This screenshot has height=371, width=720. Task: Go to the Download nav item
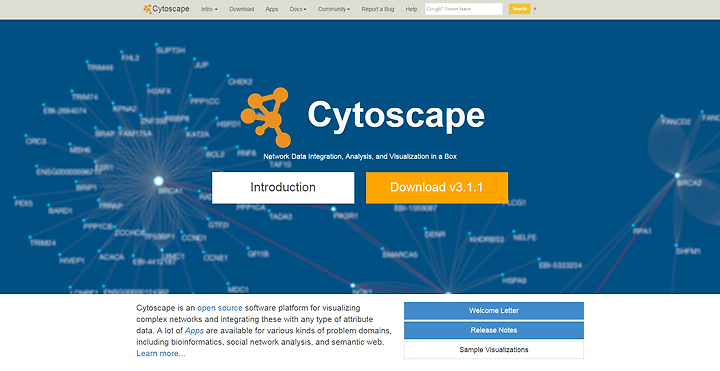(242, 9)
